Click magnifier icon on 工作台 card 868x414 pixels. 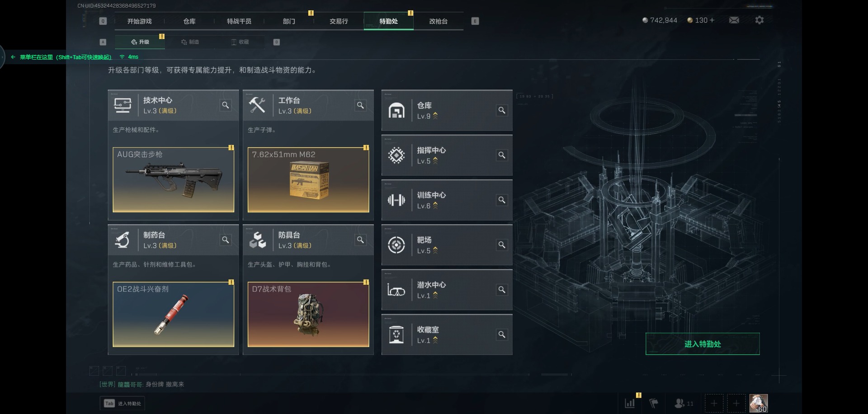click(360, 105)
